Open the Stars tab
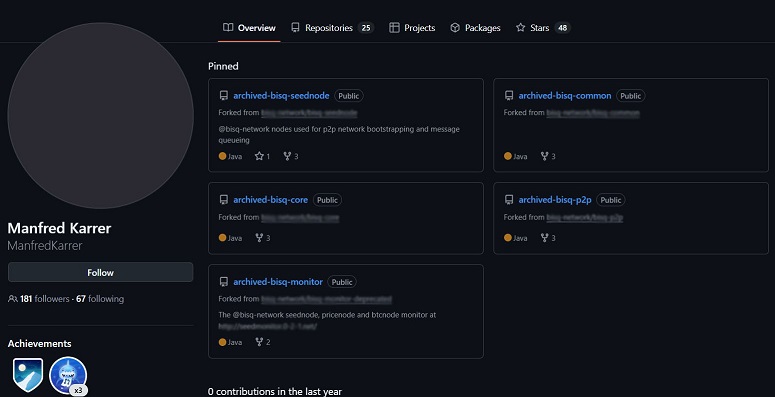The height and width of the screenshot is (397, 775). point(543,28)
